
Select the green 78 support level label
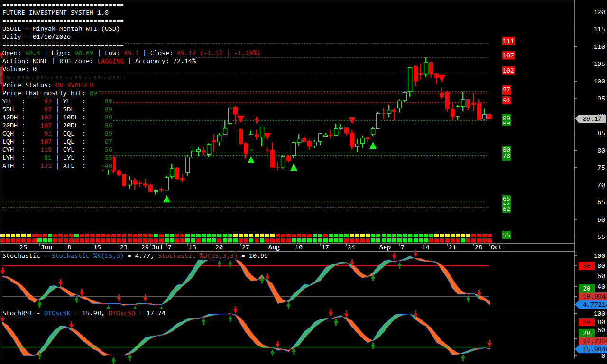[506, 156]
